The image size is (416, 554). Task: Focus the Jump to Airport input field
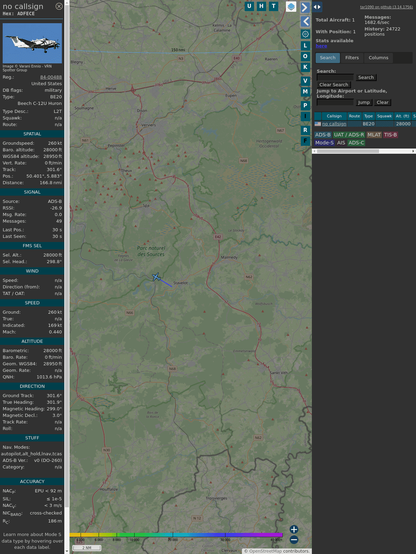(x=335, y=102)
